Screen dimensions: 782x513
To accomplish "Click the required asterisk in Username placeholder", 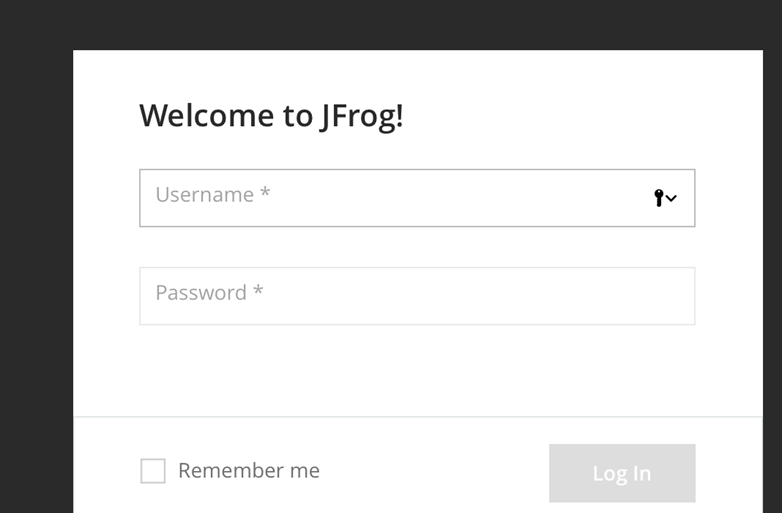I will (265, 193).
